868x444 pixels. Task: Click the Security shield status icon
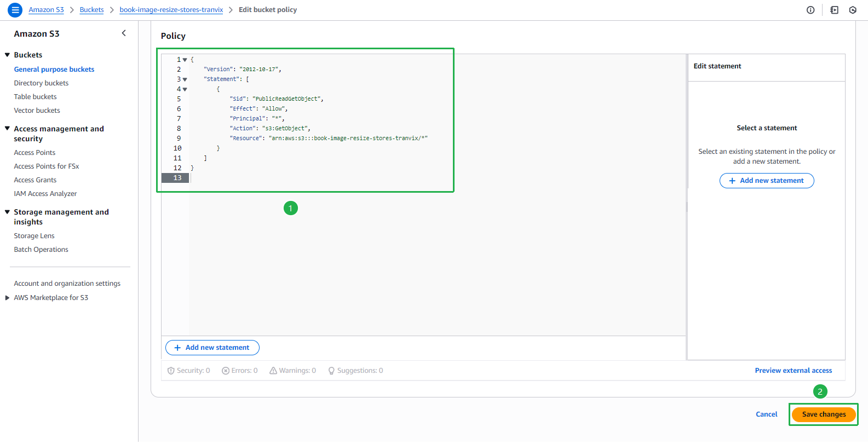point(171,371)
